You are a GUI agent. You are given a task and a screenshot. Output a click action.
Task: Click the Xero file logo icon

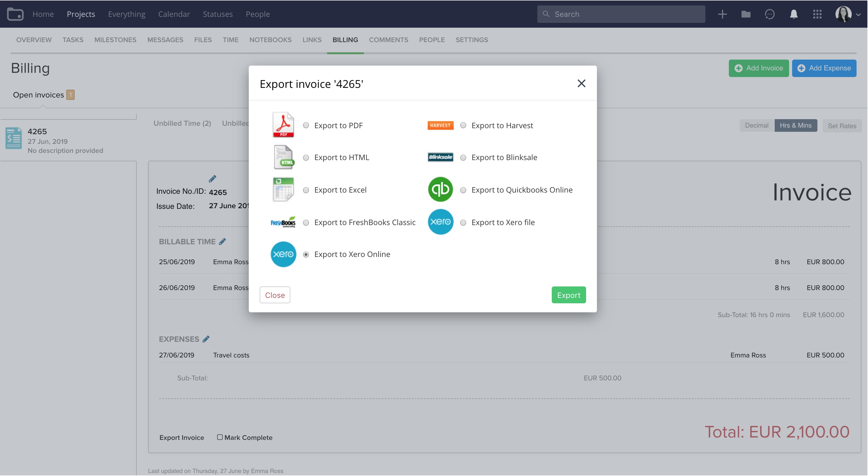440,222
